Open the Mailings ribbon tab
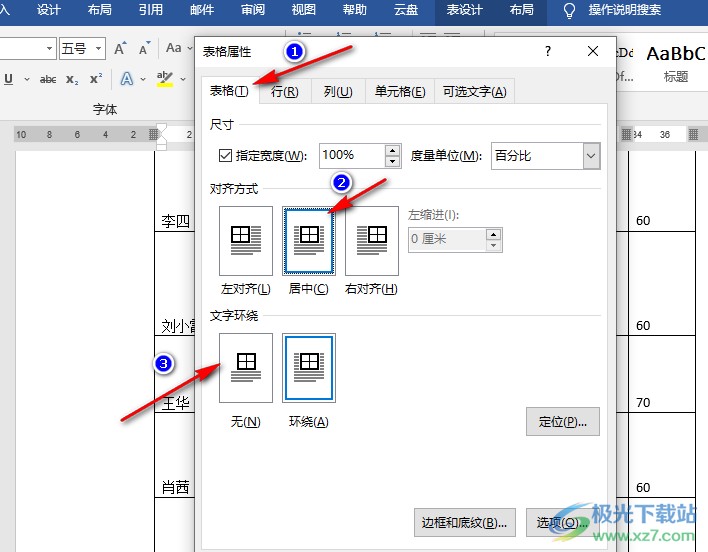The width and height of the screenshot is (708, 552). (201, 10)
